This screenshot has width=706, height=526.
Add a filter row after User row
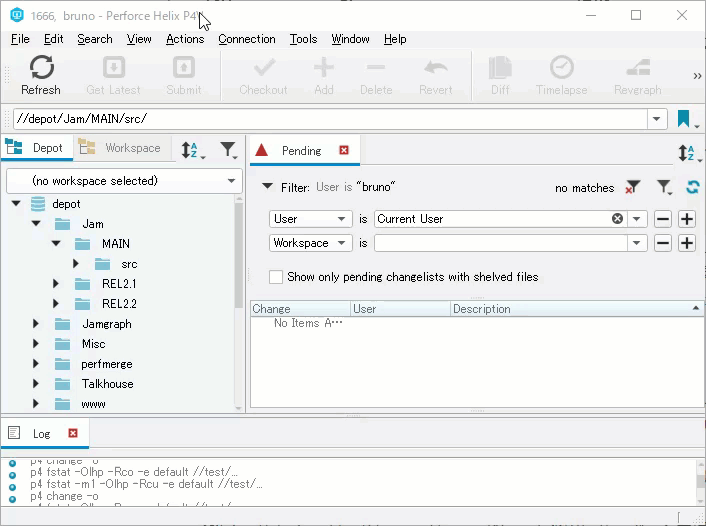click(687, 219)
